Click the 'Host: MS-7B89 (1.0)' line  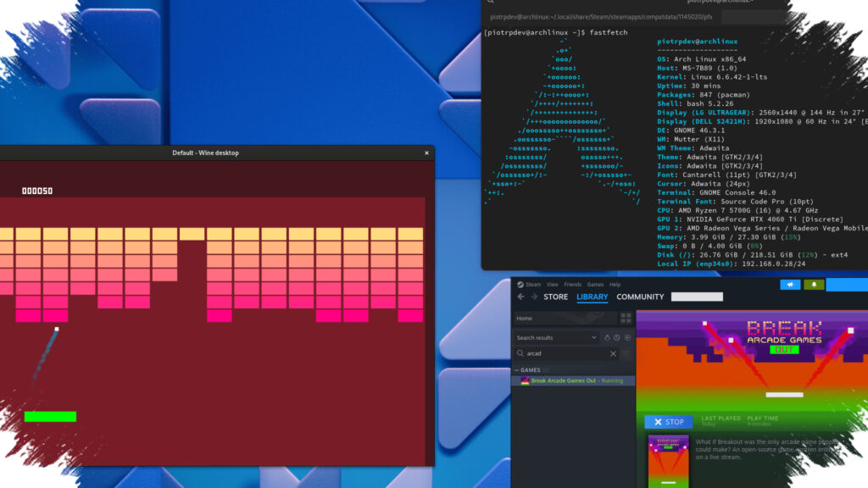[x=697, y=68]
